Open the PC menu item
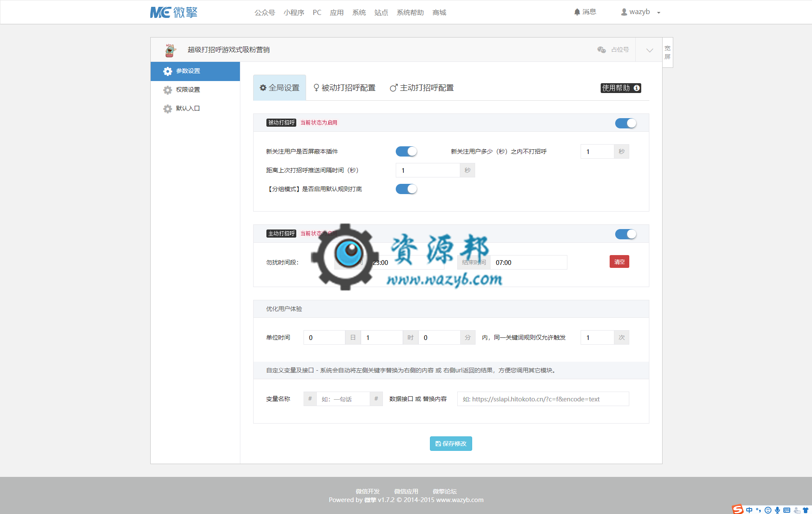 (x=317, y=12)
